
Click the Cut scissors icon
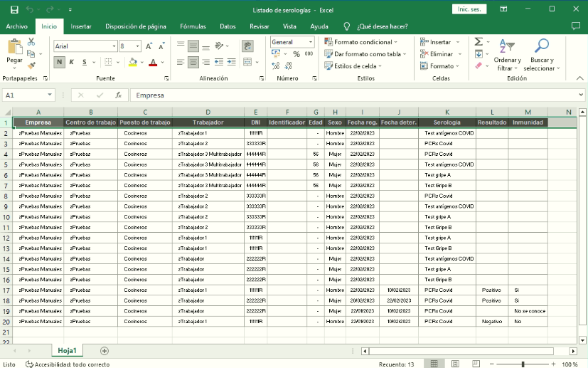[31, 43]
